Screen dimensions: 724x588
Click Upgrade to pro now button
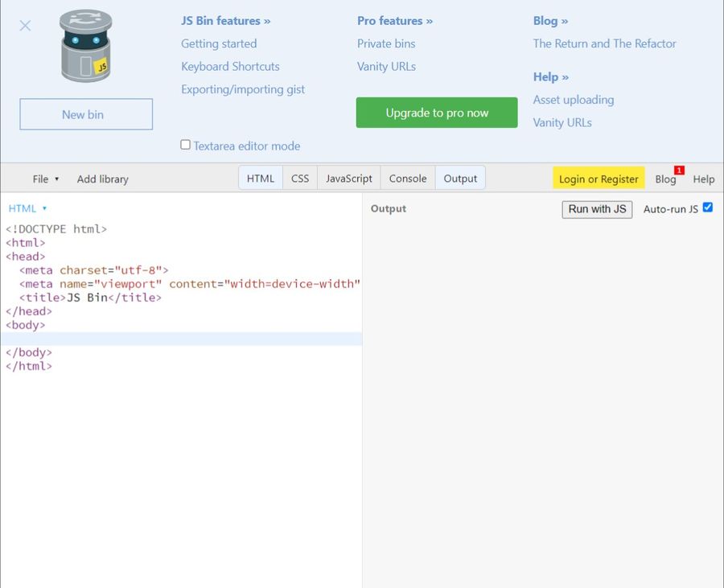pyautogui.click(x=437, y=113)
